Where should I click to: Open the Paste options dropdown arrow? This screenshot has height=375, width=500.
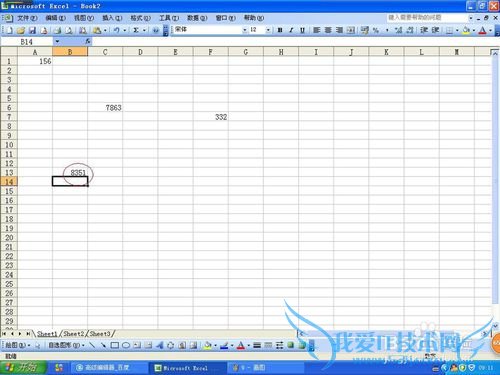coord(105,30)
